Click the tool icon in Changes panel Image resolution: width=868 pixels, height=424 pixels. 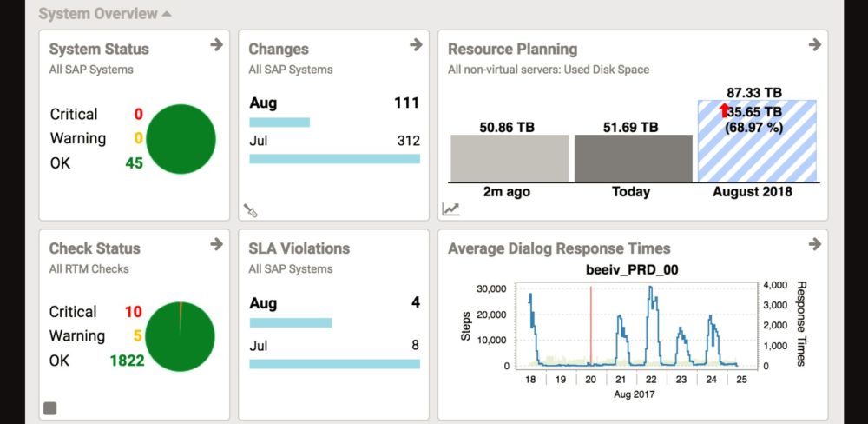click(x=251, y=210)
